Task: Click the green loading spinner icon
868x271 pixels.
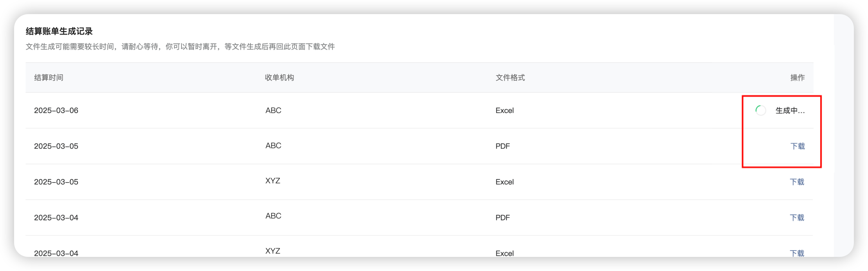Action: click(x=761, y=110)
